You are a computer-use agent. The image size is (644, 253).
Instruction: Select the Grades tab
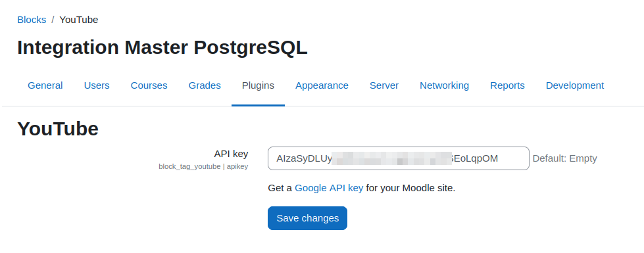[205, 85]
